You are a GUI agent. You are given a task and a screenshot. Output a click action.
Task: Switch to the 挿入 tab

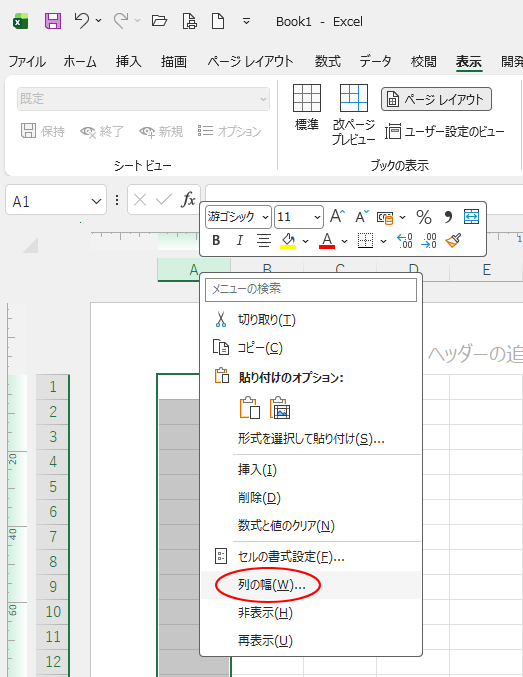point(128,61)
